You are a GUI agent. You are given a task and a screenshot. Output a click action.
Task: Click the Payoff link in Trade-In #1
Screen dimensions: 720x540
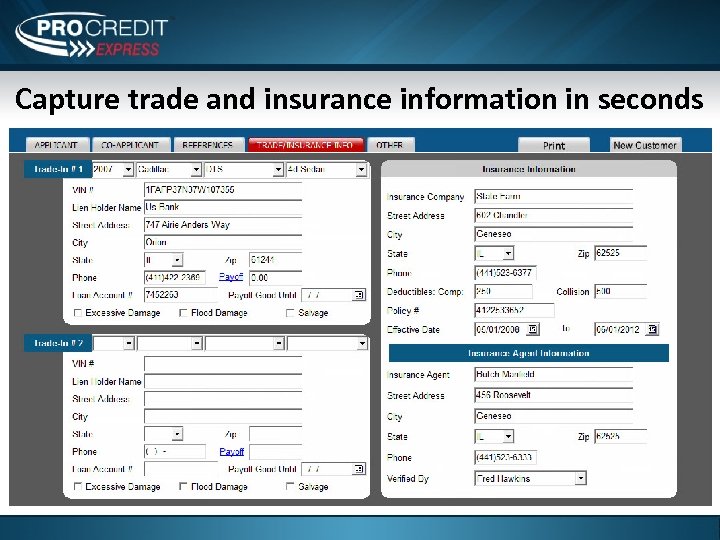coord(231,277)
